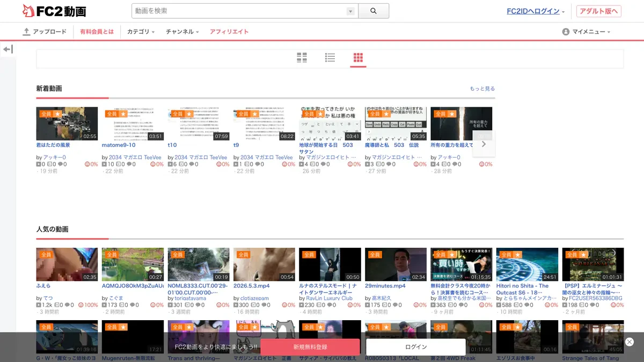Image resolution: width=644 pixels, height=362 pixels.
Task: Click the star badge on 魔導師と私 thumbnail
Action: (386, 114)
